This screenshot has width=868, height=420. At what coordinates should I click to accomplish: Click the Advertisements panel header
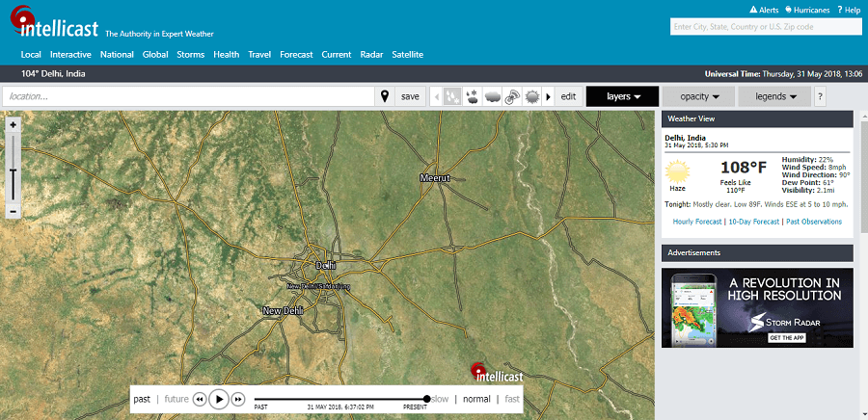tap(757, 253)
